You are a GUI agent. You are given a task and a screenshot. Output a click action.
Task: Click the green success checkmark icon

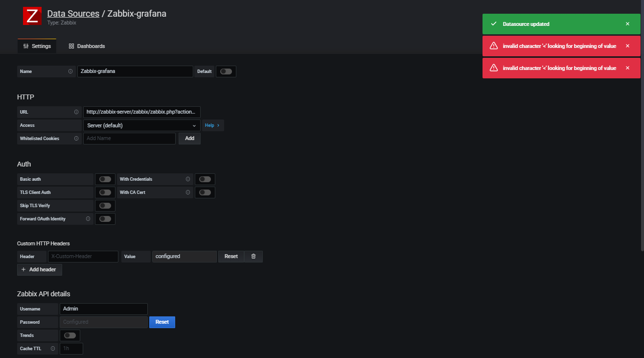click(x=494, y=24)
